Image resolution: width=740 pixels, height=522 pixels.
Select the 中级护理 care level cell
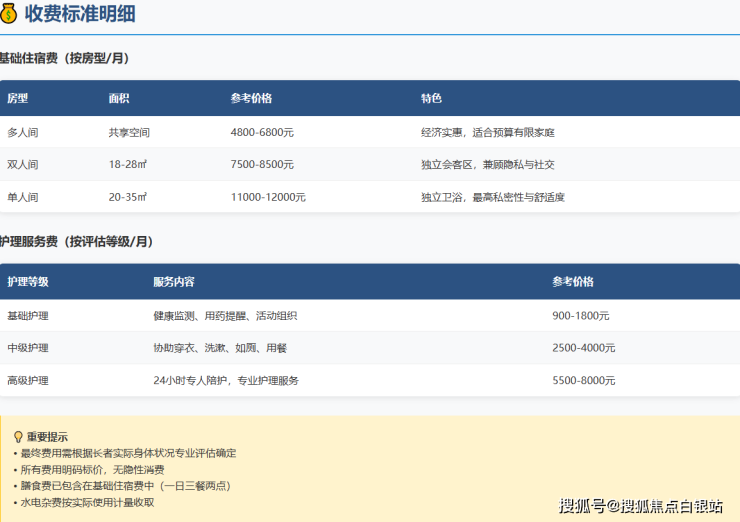(x=28, y=348)
